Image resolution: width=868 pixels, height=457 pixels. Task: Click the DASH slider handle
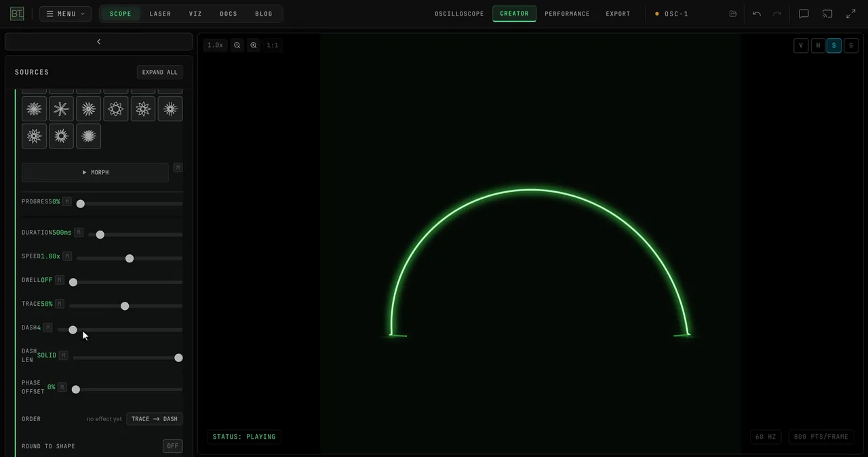pos(73,330)
